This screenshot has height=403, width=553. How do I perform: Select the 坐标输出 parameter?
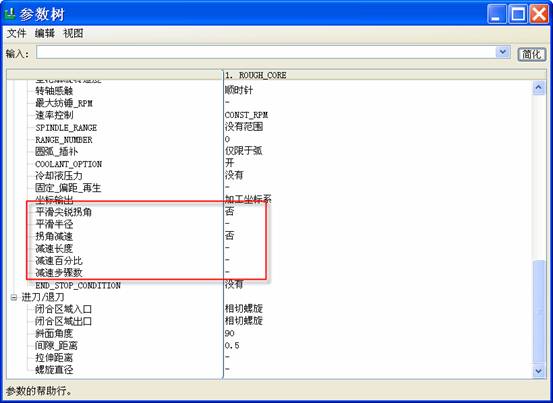point(54,200)
